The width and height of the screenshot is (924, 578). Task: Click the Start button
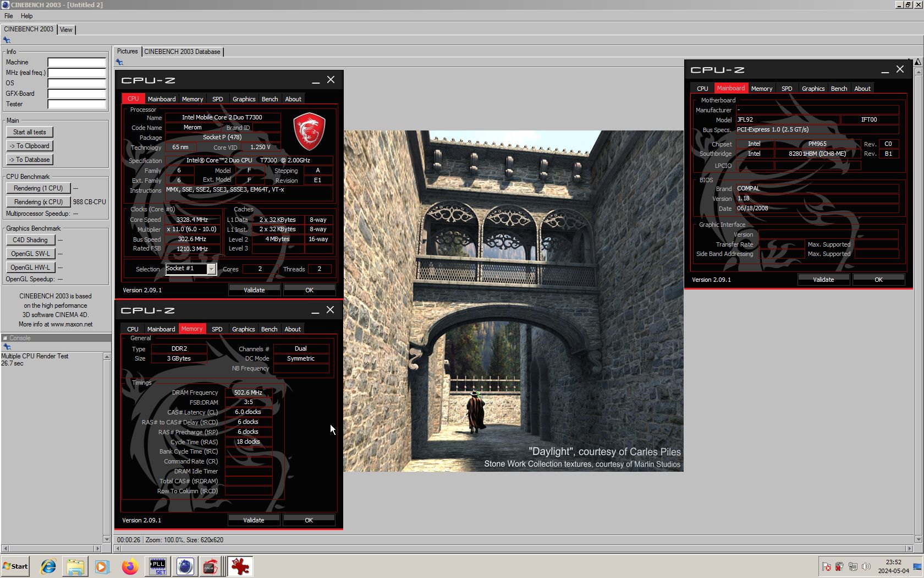point(15,566)
